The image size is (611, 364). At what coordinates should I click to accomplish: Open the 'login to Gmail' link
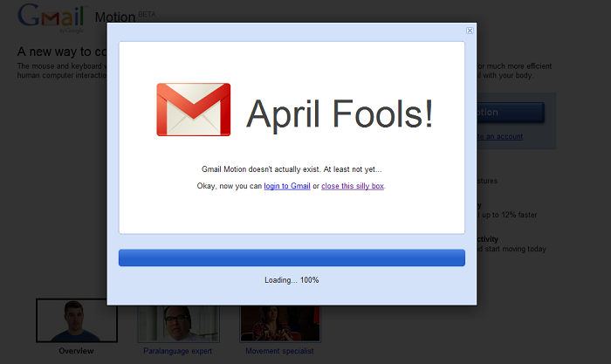[x=287, y=186]
